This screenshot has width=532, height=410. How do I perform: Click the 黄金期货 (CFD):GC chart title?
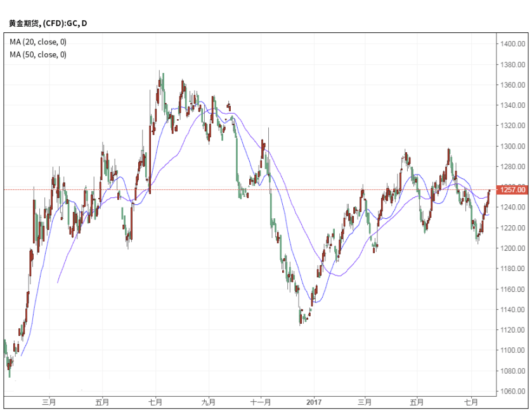[48, 23]
